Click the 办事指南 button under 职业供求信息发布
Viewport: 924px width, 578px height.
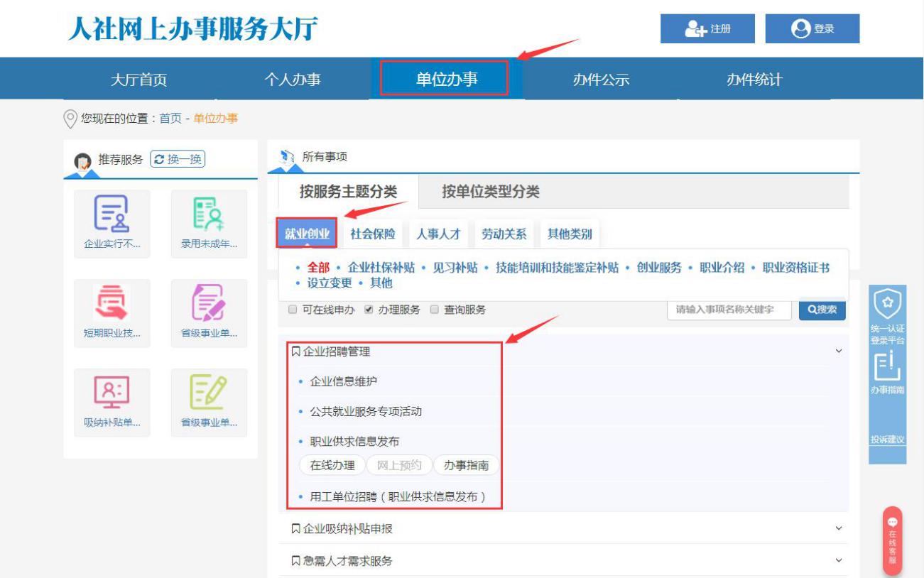click(467, 466)
